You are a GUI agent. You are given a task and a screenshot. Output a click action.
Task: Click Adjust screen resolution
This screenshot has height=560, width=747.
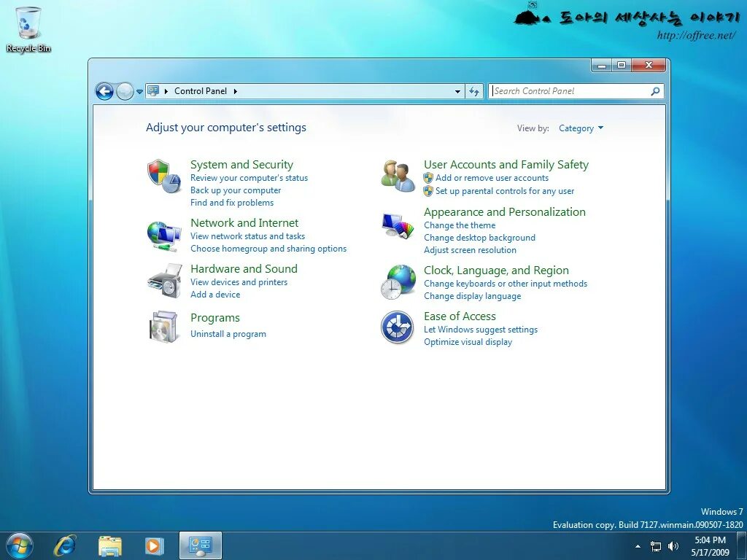click(471, 250)
